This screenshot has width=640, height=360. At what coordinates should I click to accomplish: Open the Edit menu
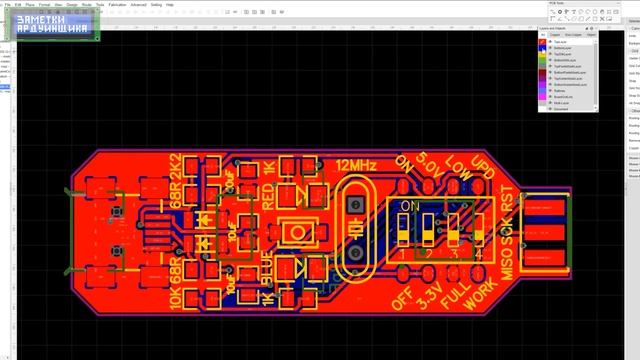tap(18, 5)
